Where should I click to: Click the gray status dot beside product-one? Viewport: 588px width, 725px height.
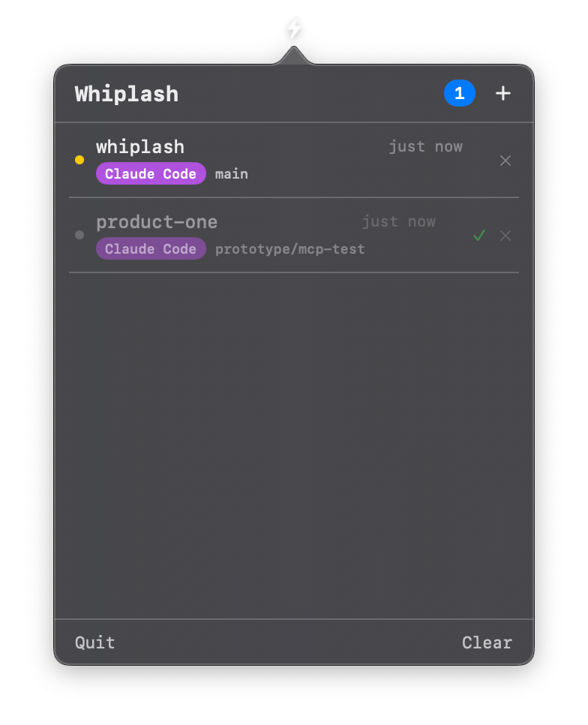[x=79, y=235]
